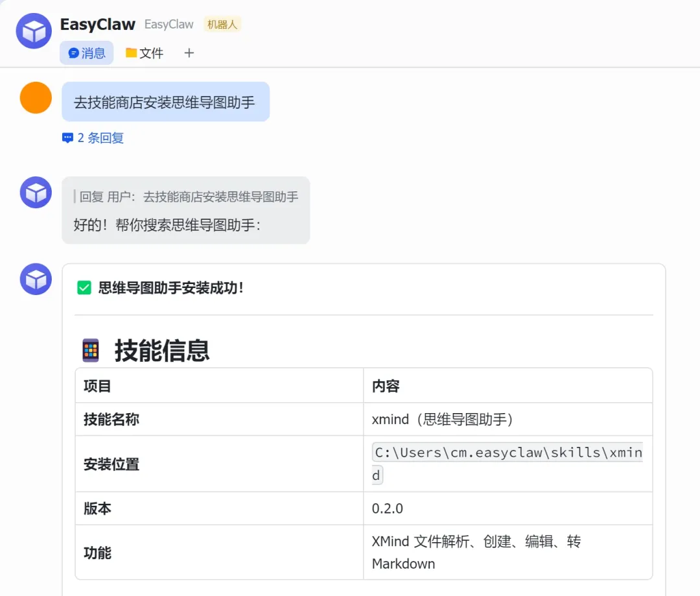This screenshot has width=700, height=596.
Task: Click the bold EasyClaw title name
Action: pos(97,25)
